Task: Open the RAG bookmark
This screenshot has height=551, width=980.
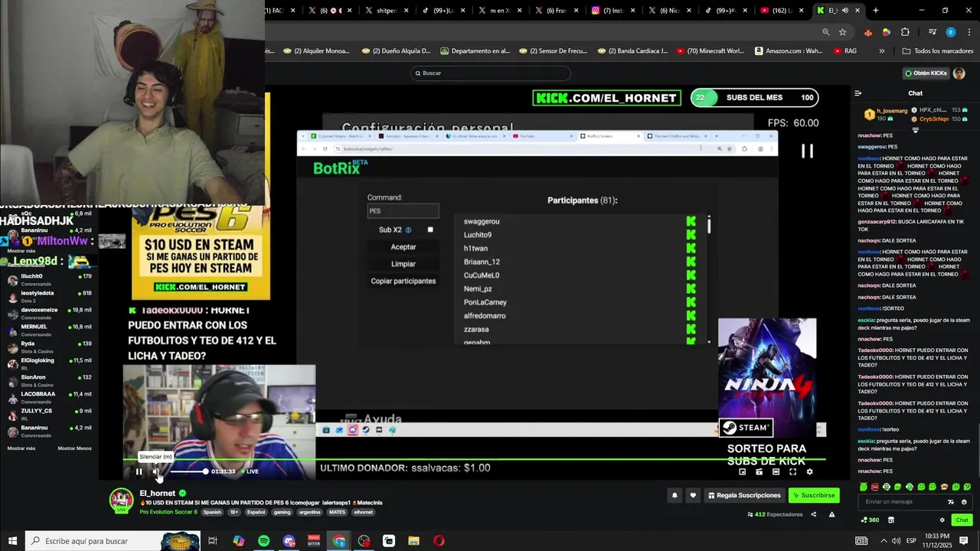Action: 844,51
